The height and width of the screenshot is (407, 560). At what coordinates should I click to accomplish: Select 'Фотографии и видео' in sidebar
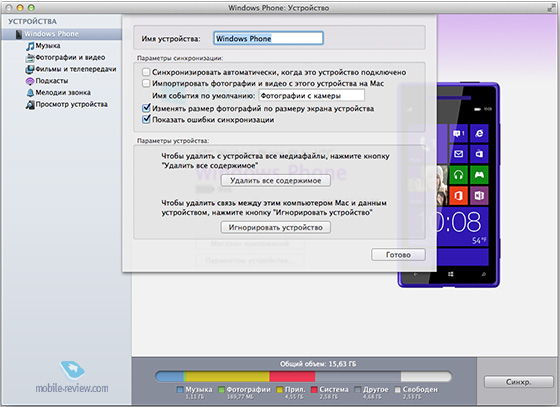70,57
